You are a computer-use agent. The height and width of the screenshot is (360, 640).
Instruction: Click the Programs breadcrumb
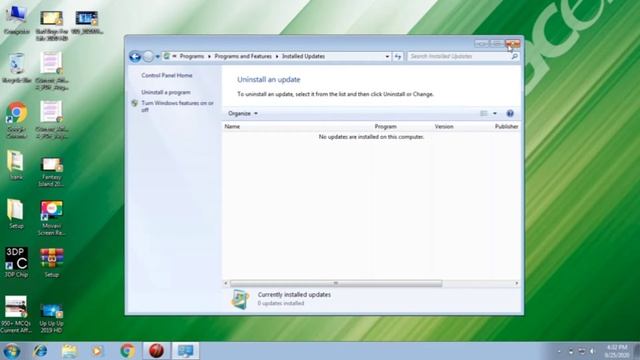click(x=191, y=56)
